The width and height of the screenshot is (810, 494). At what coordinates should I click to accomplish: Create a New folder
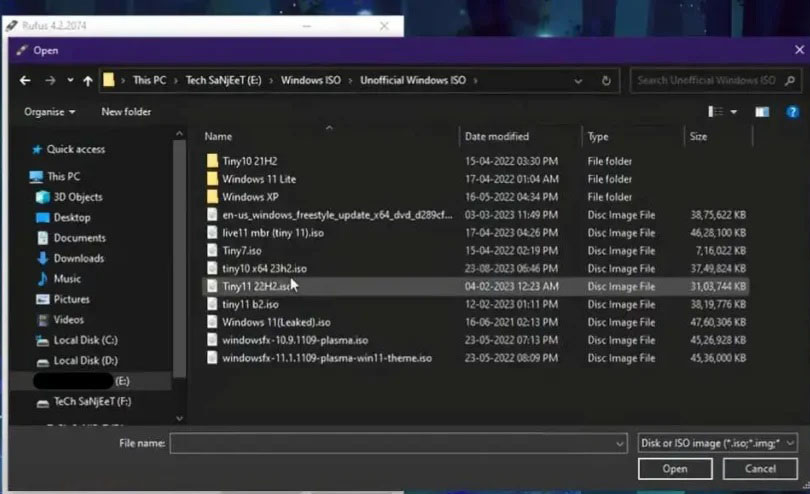point(126,112)
